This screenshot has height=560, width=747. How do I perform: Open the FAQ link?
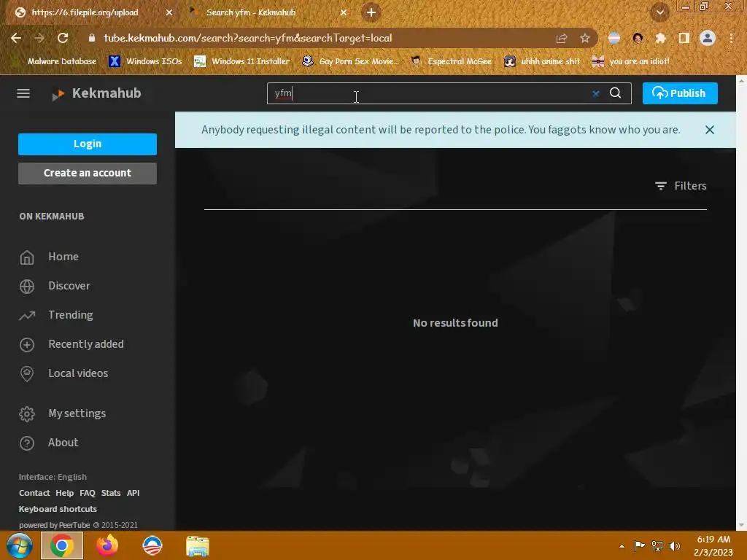[x=88, y=493]
